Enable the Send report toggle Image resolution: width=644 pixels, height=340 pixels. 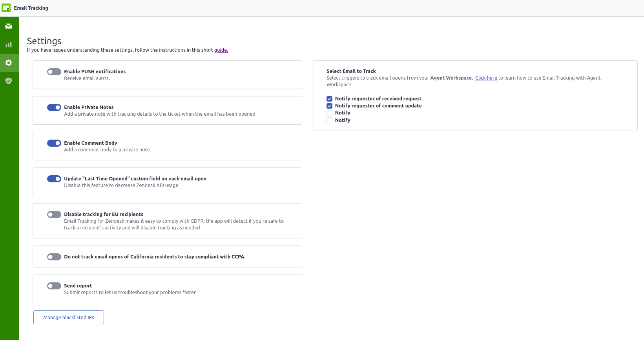pyautogui.click(x=54, y=286)
